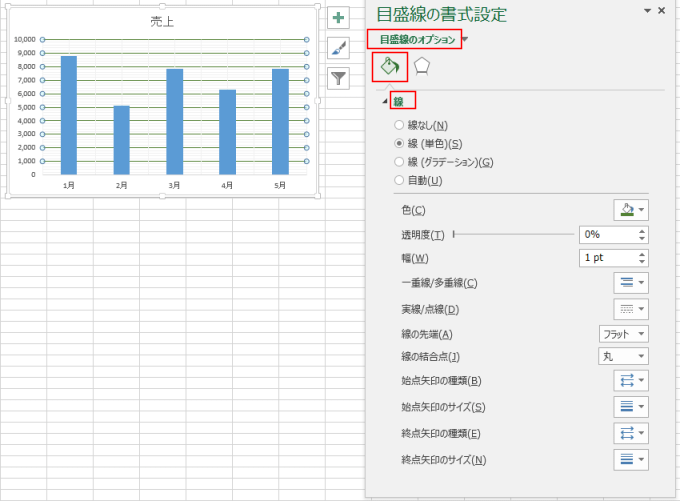
Task: Open the 始点矢印の種類(B) dropdown
Action: point(631,381)
